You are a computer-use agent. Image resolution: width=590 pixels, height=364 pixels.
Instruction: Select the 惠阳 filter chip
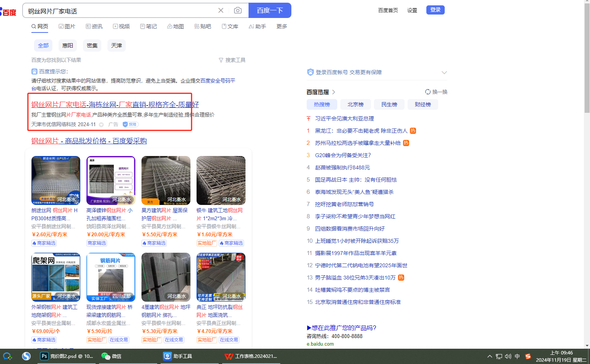point(68,45)
